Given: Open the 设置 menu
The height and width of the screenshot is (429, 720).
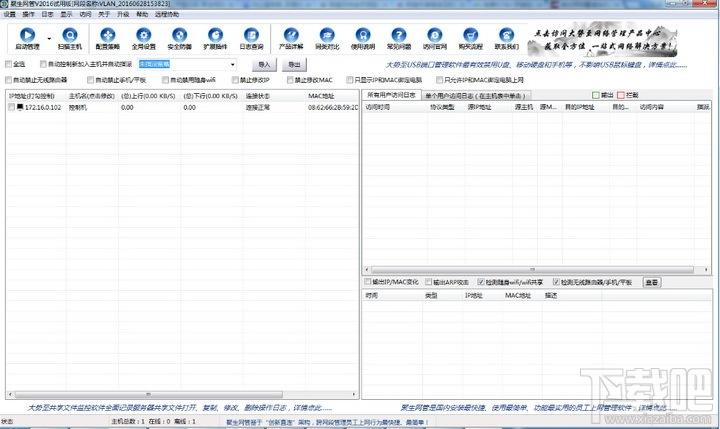Looking at the screenshot, I should point(10,14).
